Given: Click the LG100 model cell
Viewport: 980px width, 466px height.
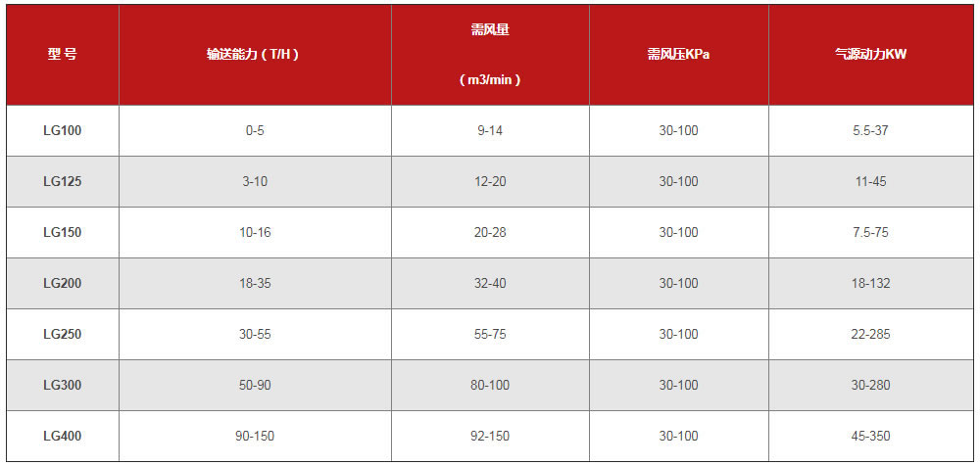Looking at the screenshot, I should (x=62, y=130).
